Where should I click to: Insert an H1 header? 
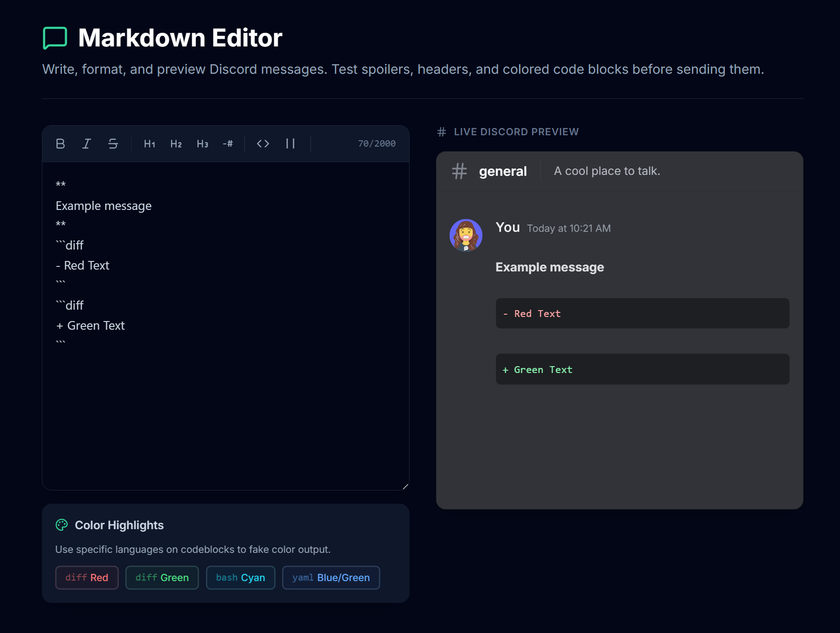tap(149, 144)
